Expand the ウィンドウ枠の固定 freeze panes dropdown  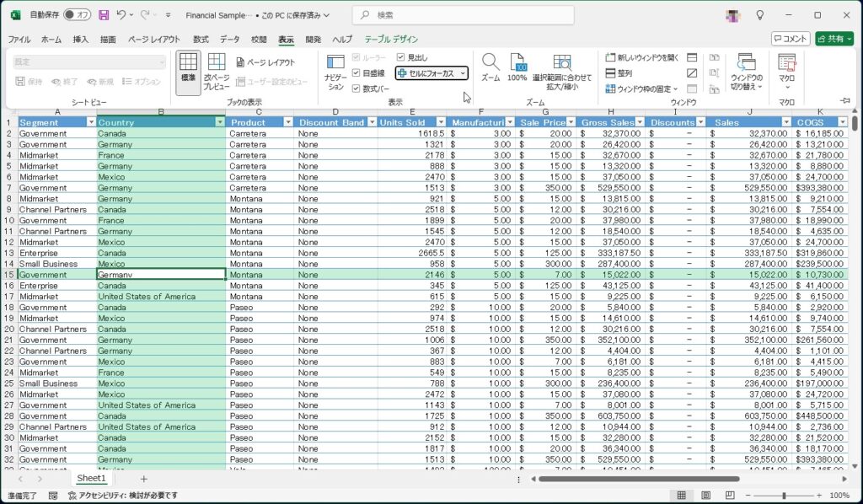pos(675,88)
